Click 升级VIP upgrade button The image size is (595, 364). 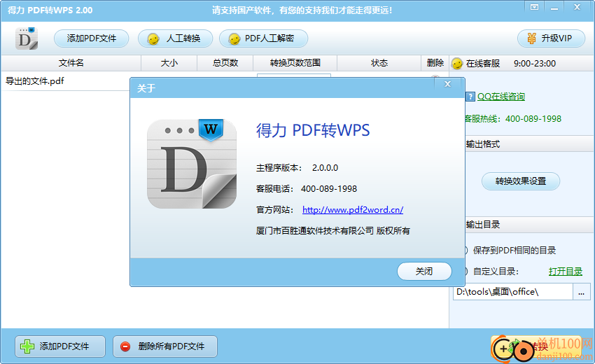551,38
